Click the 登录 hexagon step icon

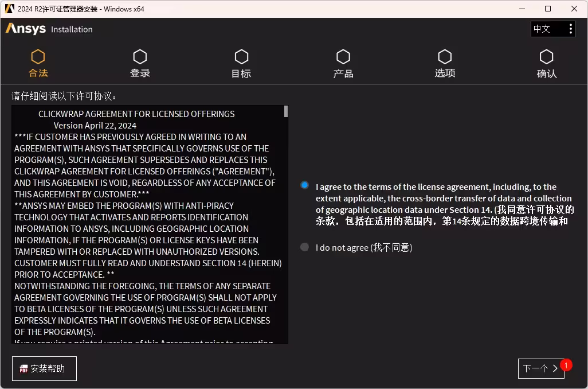tap(140, 57)
